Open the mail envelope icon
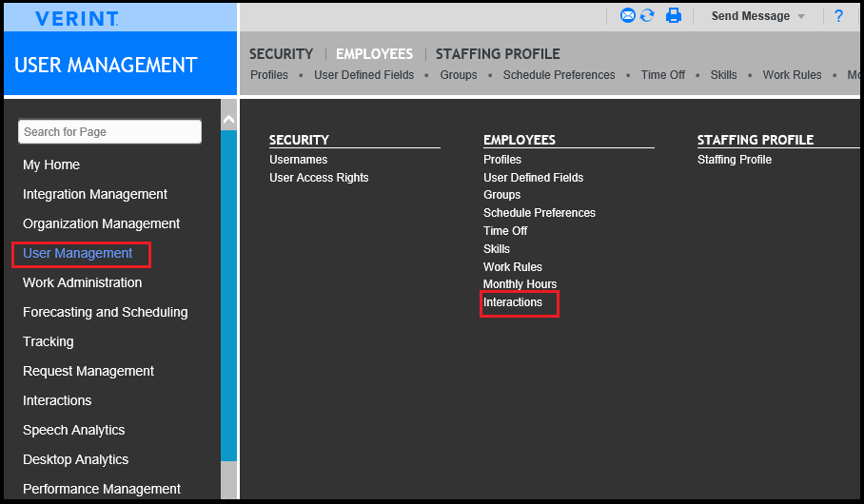 click(x=628, y=15)
